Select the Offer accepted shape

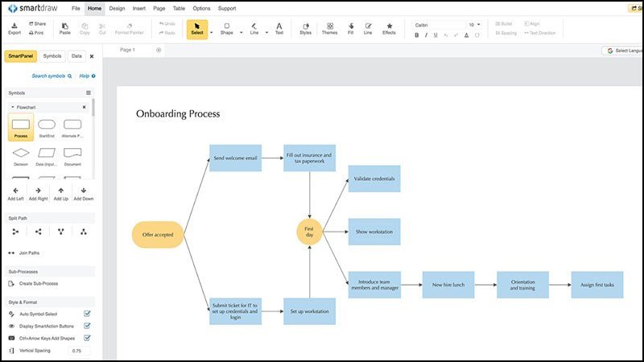point(158,235)
